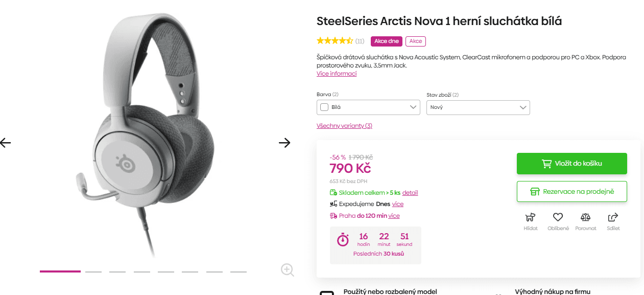The height and width of the screenshot is (295, 644).
Task: Click the countdown stopwatch icon
Action: pos(343,239)
